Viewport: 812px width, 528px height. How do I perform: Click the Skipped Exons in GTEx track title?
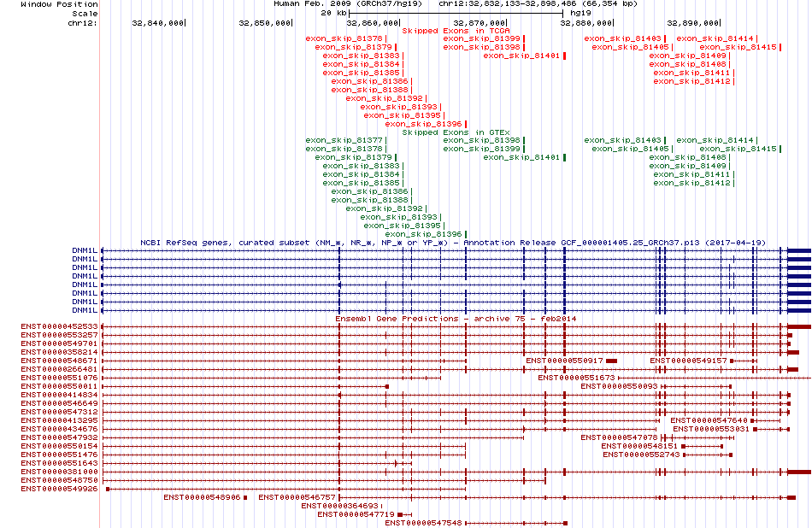coord(456,132)
